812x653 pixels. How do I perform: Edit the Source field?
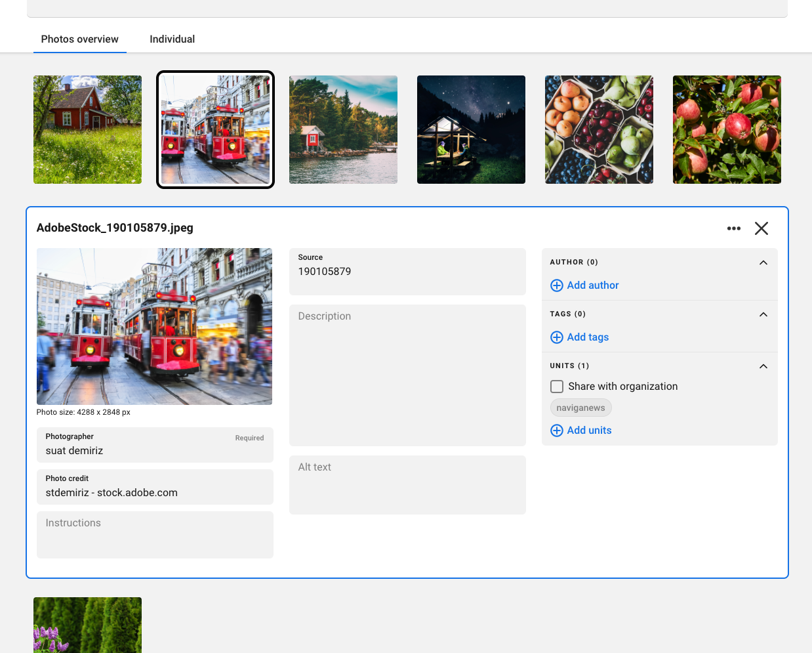408,272
